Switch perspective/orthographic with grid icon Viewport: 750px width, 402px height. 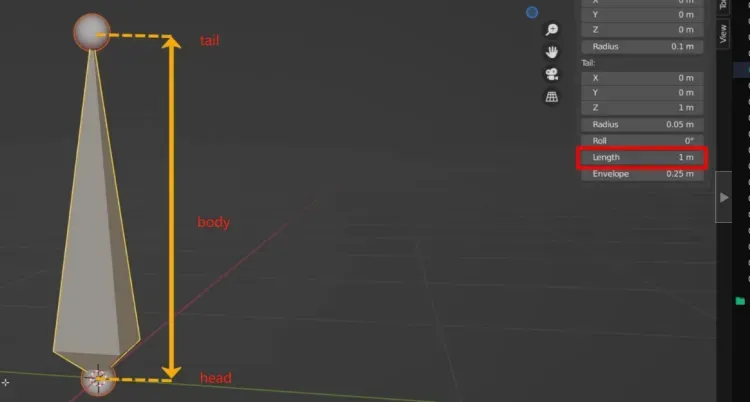point(552,97)
